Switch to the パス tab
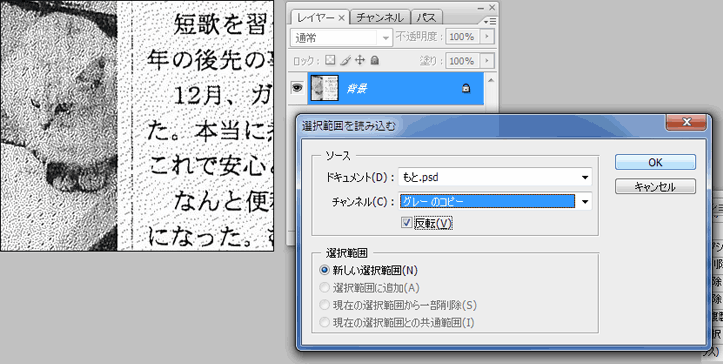This screenshot has width=723, height=364. point(427,18)
